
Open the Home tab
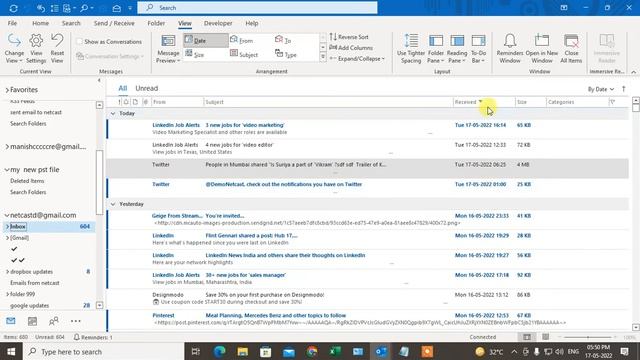(x=40, y=23)
